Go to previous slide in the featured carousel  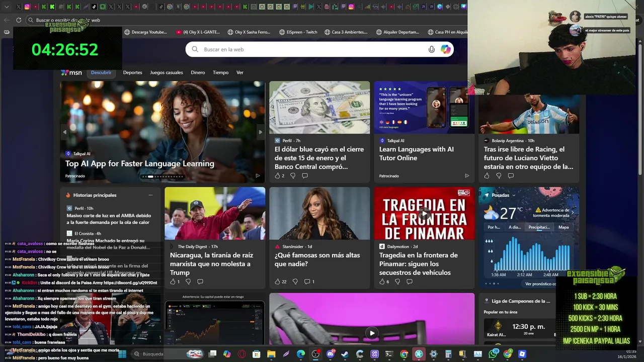(64, 132)
